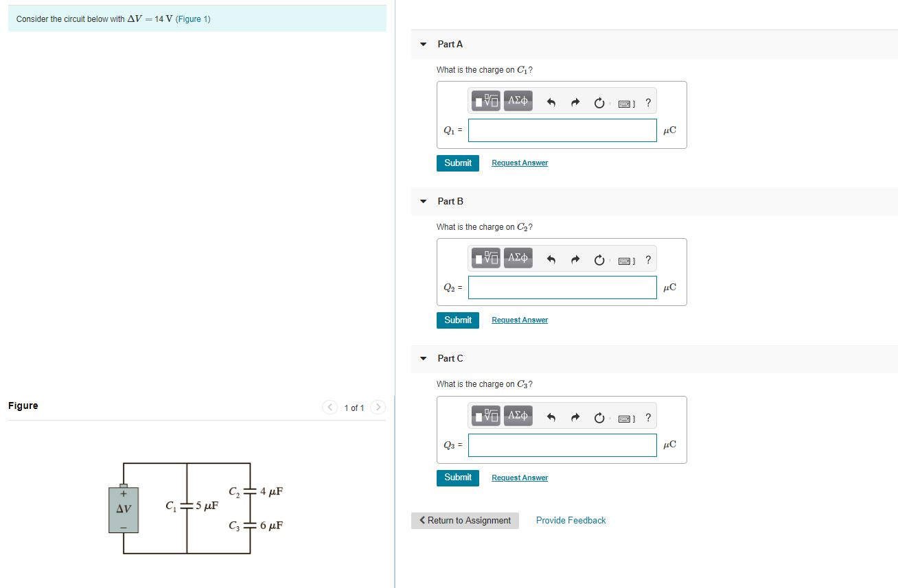Collapse the Part B section triangle
Image resolution: width=898 pixels, height=588 pixels.
point(424,201)
